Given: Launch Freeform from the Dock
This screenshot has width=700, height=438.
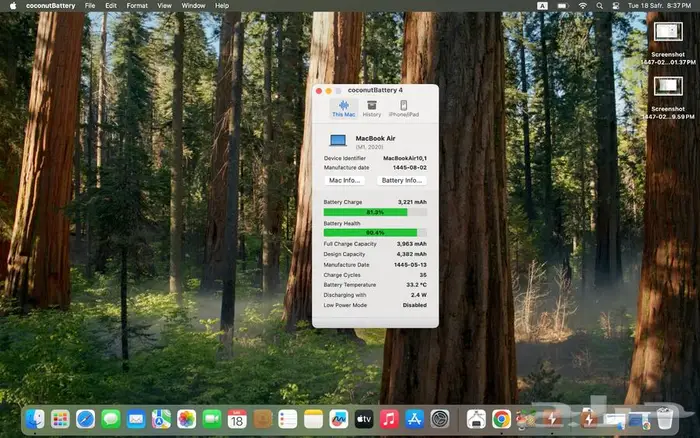Looking at the screenshot, I should click(x=338, y=419).
